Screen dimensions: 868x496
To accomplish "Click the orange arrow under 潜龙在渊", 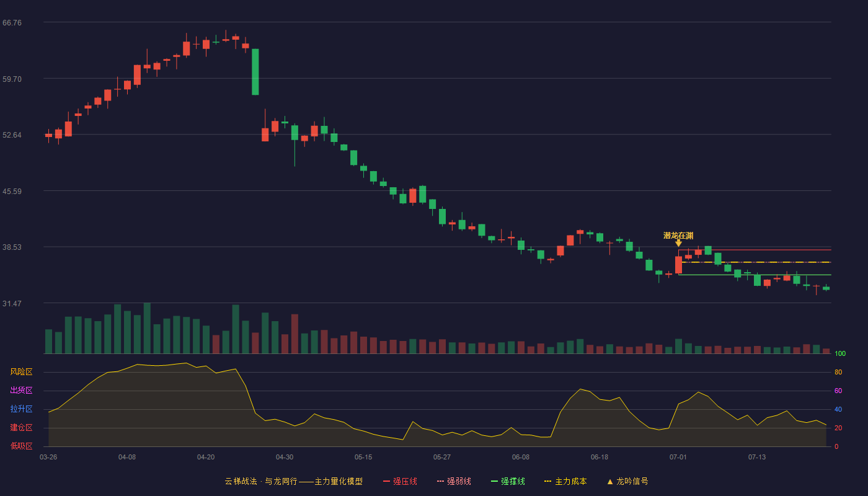I will (x=678, y=243).
